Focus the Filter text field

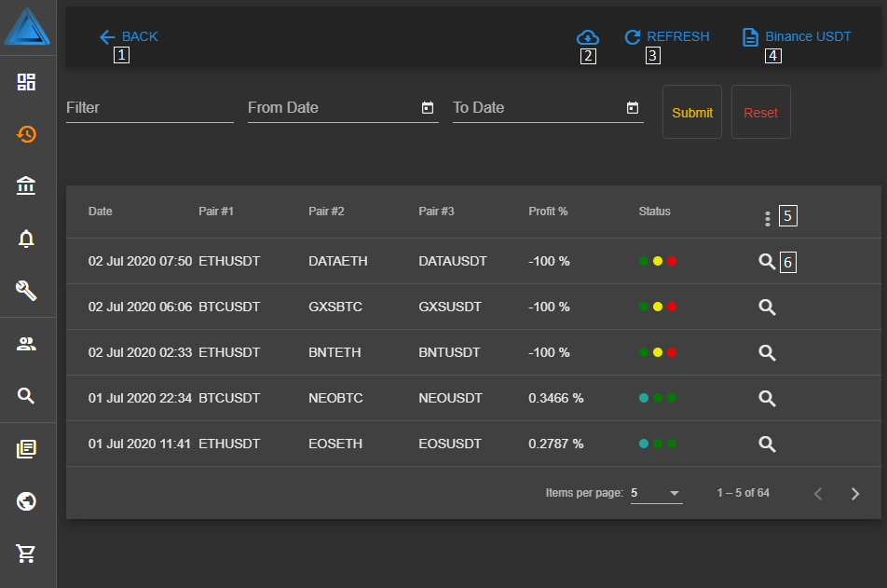coord(150,108)
